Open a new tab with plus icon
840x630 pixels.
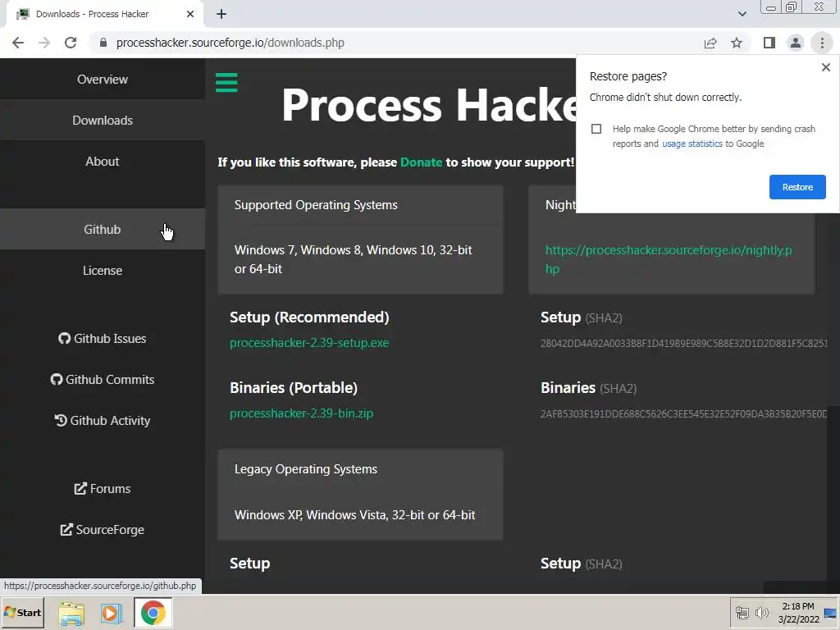click(x=221, y=14)
